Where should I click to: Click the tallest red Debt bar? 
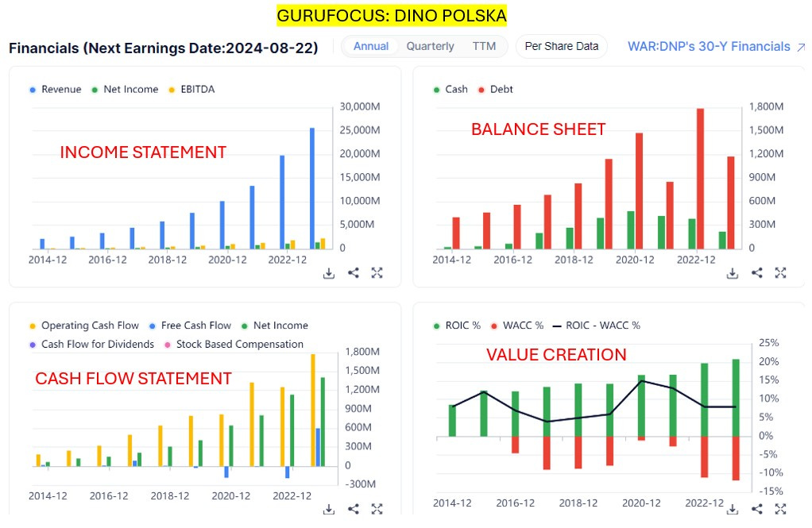tap(700, 179)
